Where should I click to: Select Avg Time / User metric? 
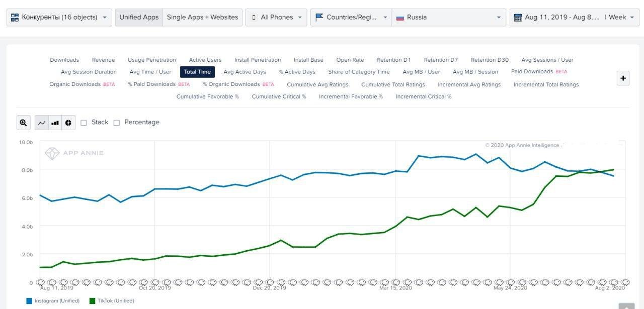point(150,72)
